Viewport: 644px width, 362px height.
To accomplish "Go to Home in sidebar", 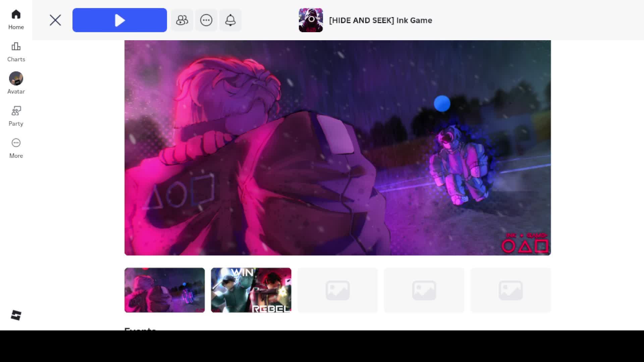I will [16, 19].
